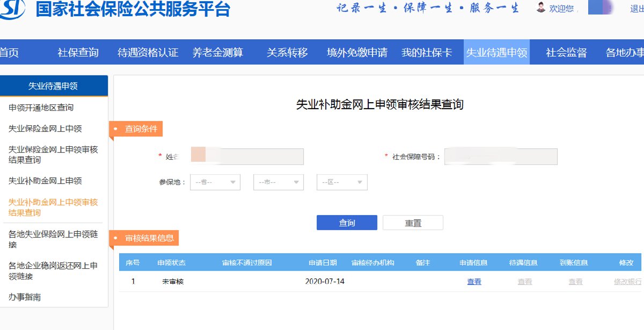The height and width of the screenshot is (330, 644).
Task: Click the SI platform logo icon
Action: tap(13, 9)
